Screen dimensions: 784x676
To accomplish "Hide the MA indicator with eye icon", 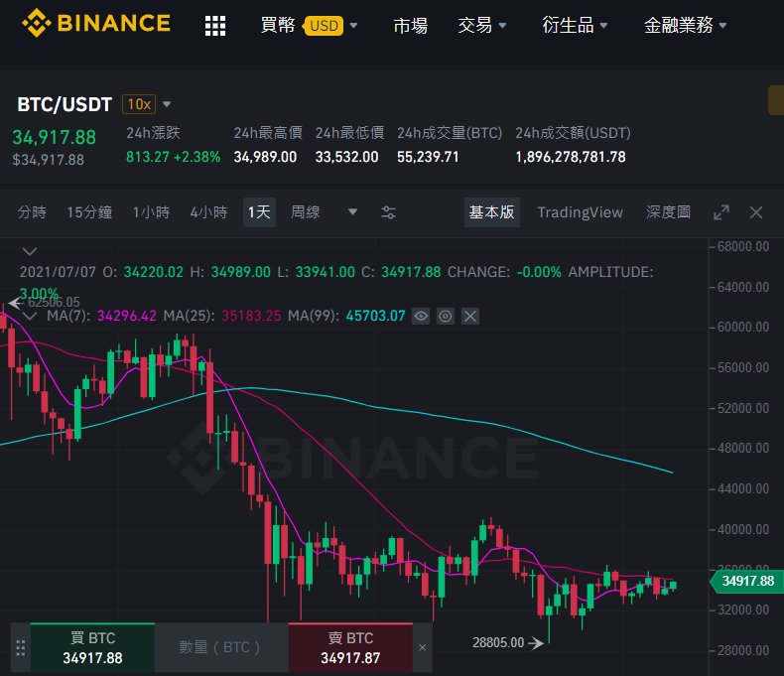I will click(421, 316).
